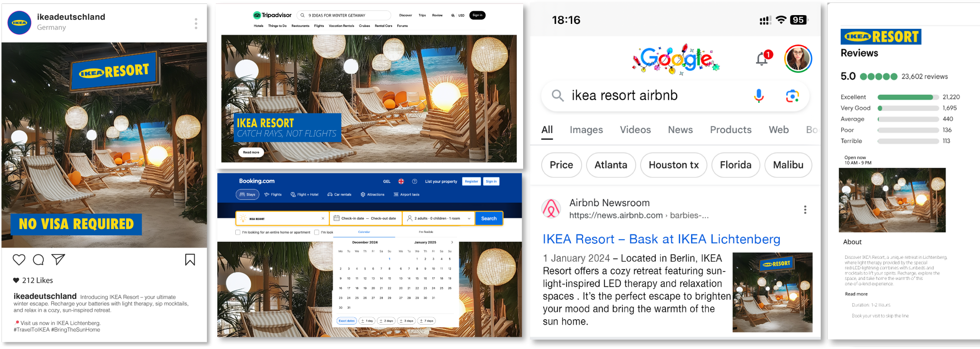Click the Tripadvisor Sign in button
Screen dimensions: 980x349
coord(477,15)
